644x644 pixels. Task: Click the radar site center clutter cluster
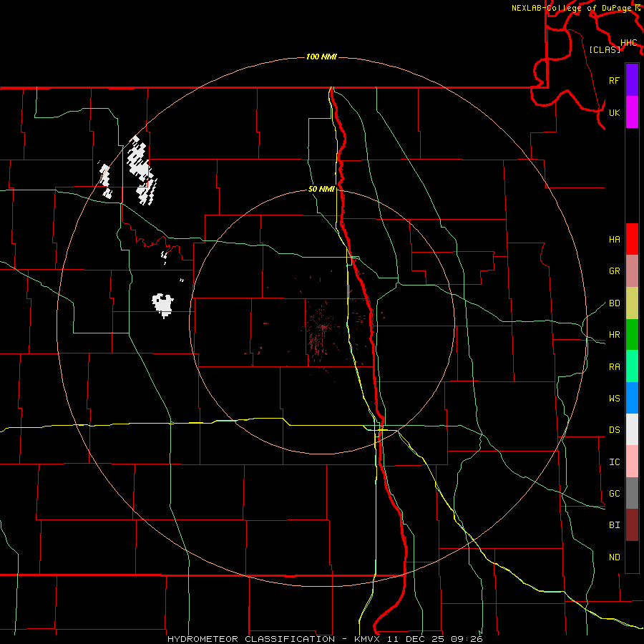tap(323, 327)
